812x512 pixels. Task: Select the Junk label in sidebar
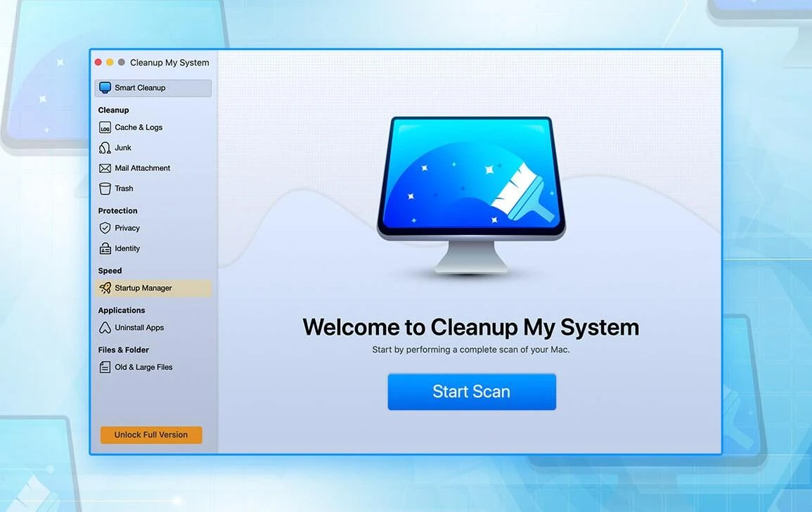(x=123, y=148)
